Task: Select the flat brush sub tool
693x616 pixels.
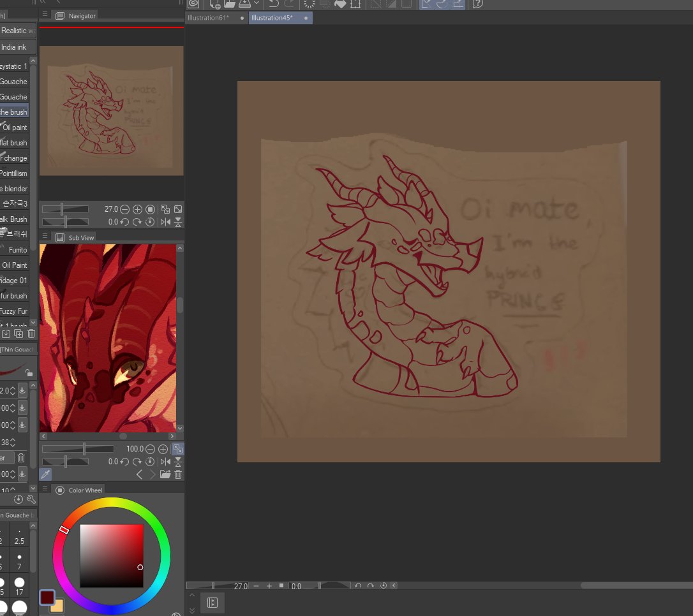Action: pos(15,143)
